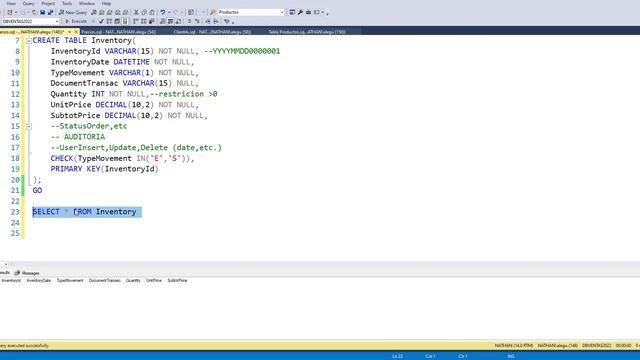This screenshot has height=360, width=640.
Task: Click the INS indicator in status bar
Action: tap(511, 356)
